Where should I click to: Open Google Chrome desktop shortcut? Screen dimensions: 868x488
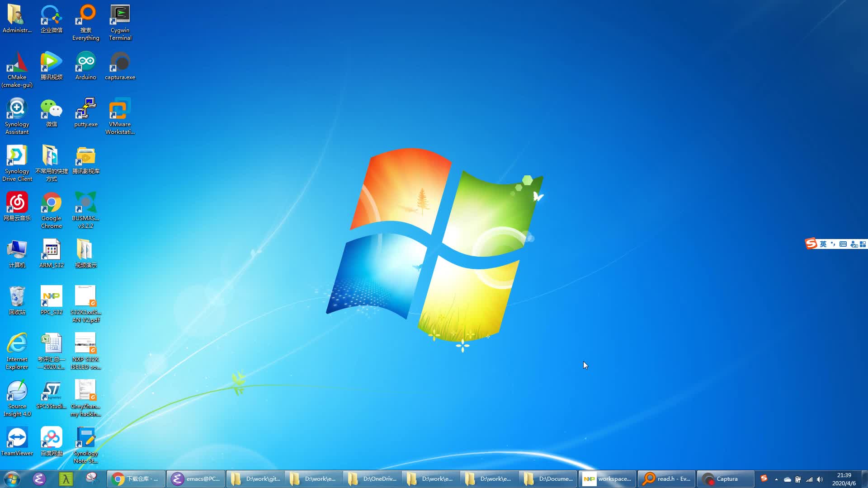(52, 211)
